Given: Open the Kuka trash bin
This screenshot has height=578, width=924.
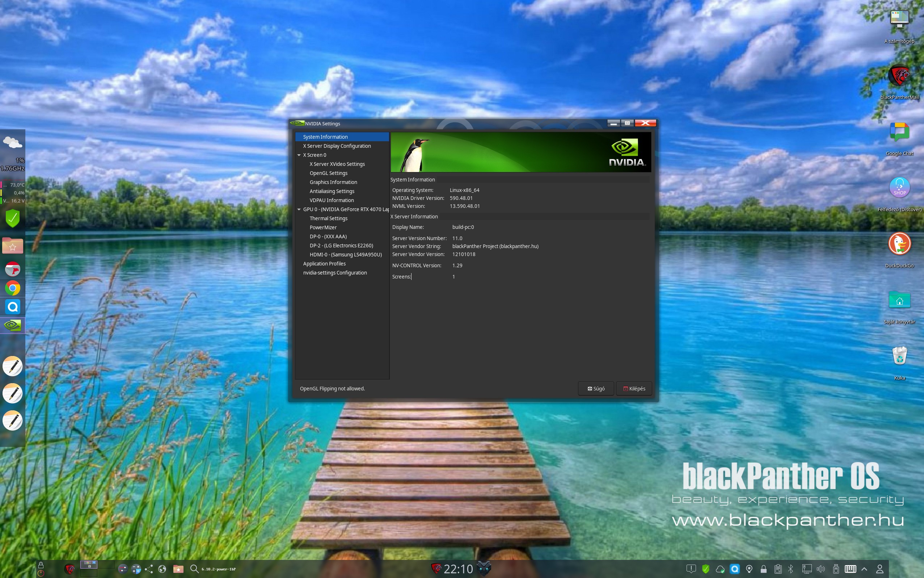Looking at the screenshot, I should (x=899, y=356).
